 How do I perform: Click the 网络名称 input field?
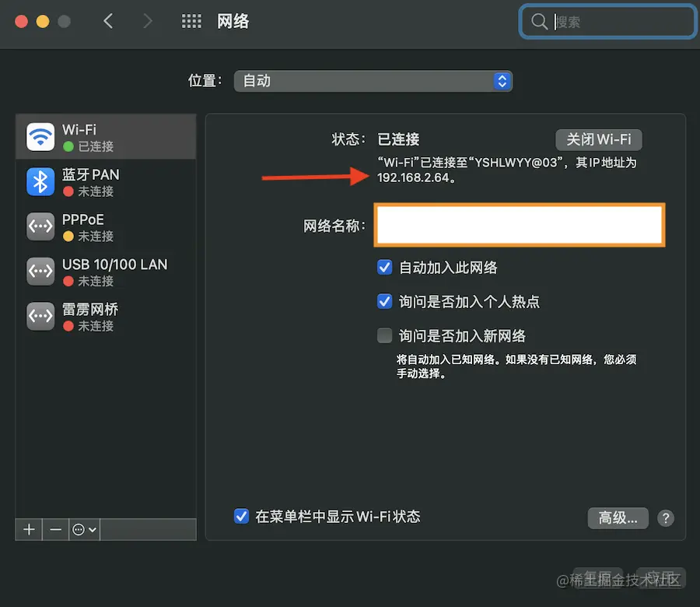[x=520, y=224]
